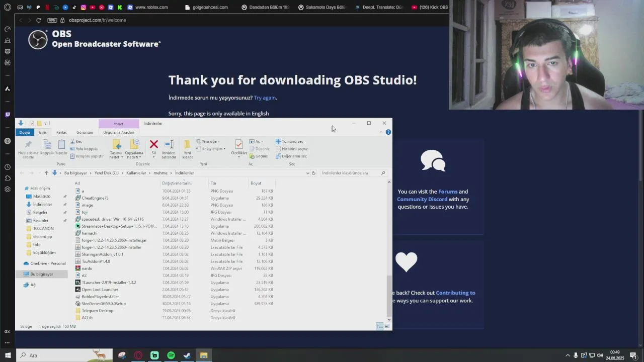Open Opera menu logo icon
Image resolution: width=644 pixels, height=362 pixels.
point(7,7)
